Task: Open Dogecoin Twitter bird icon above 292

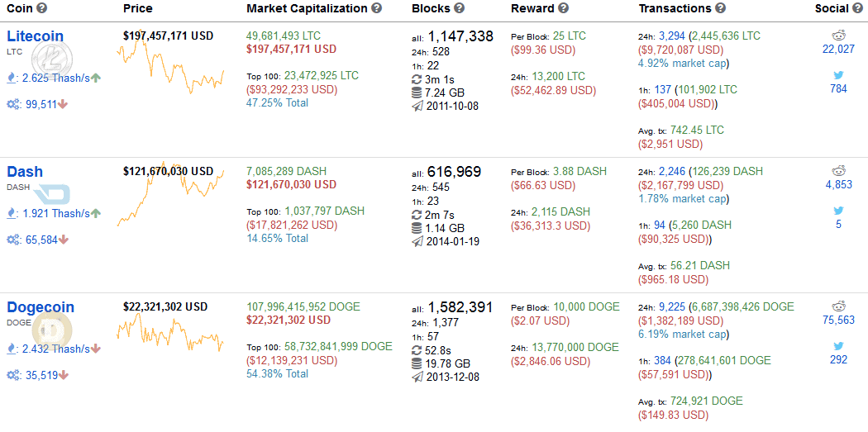Action: pos(839,346)
